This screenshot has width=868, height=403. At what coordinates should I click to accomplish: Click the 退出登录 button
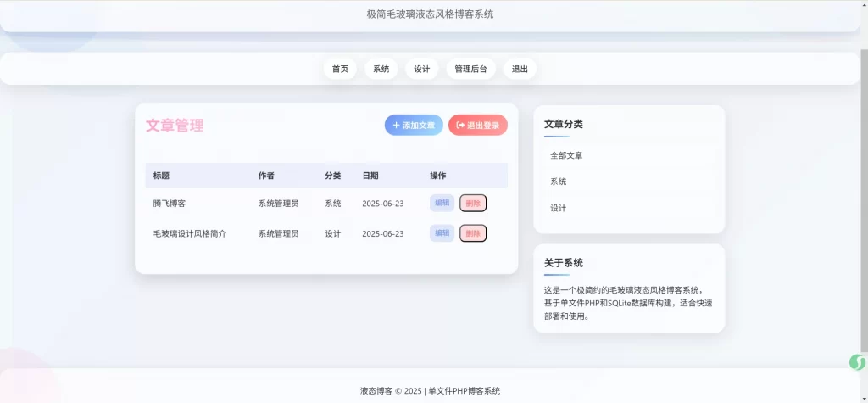(478, 126)
